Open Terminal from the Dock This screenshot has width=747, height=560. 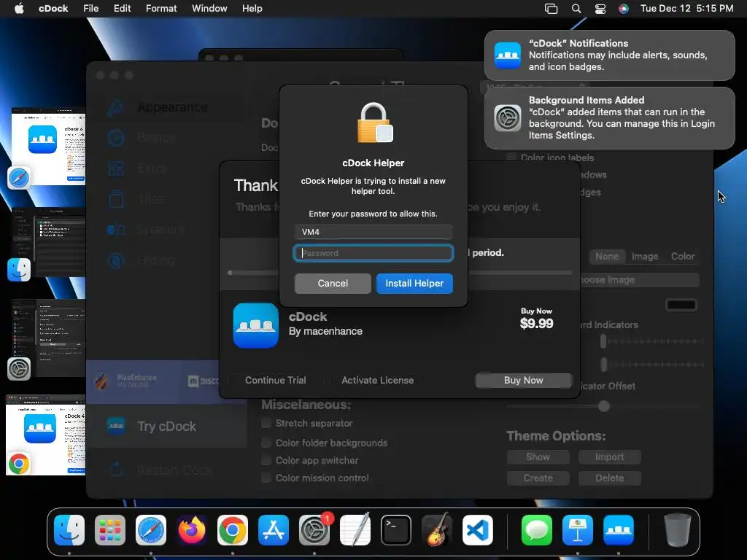click(396, 530)
